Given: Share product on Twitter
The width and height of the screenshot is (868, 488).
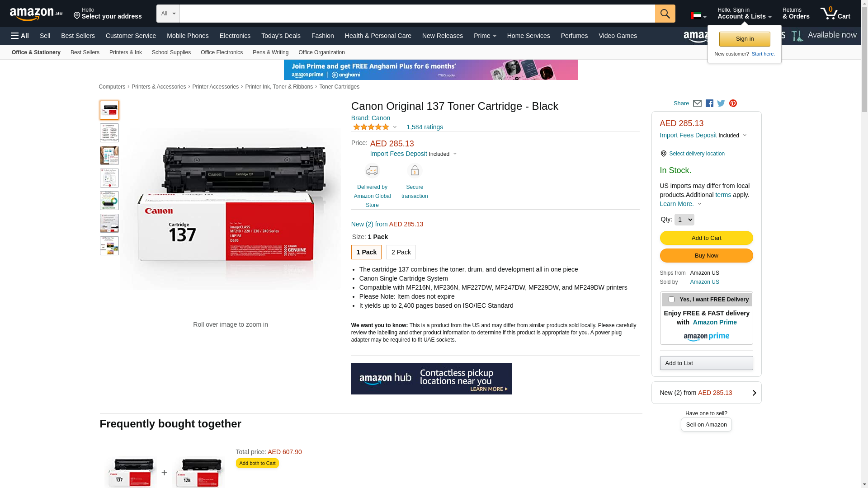Looking at the screenshot, I should [x=721, y=103].
